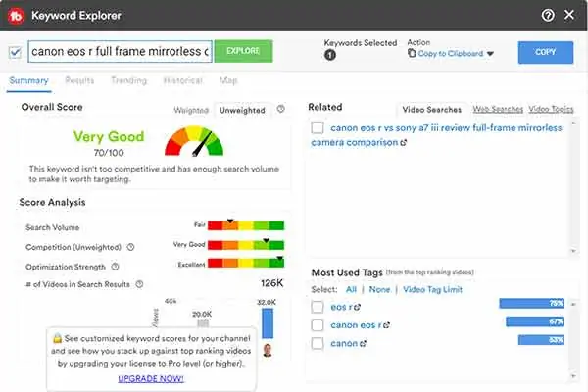Click the channel avatar thumbnail under chart
Screen dimensions: 588x392
tap(268, 350)
